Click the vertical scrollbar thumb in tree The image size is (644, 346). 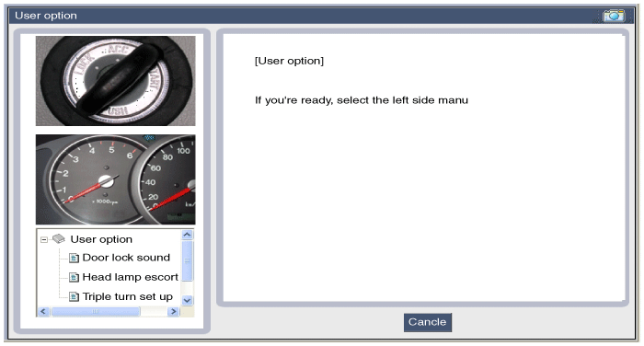pyautogui.click(x=188, y=261)
